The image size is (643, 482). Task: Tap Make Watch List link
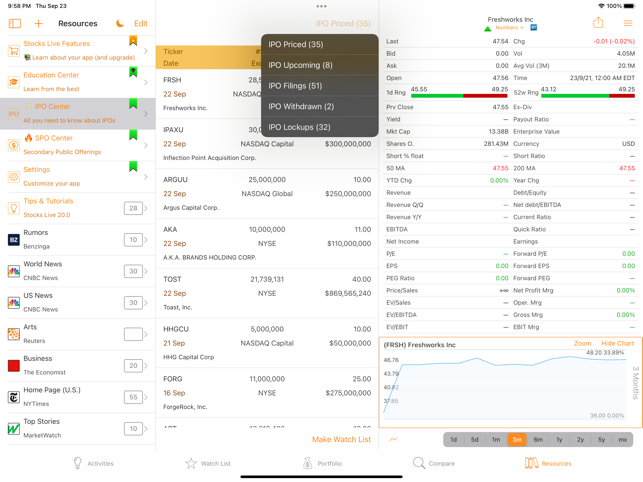(341, 439)
